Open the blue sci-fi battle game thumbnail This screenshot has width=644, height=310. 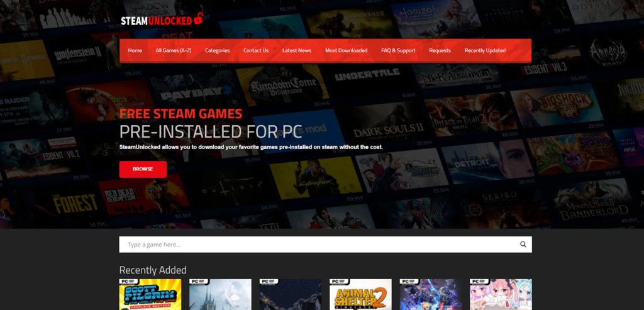tap(431, 294)
